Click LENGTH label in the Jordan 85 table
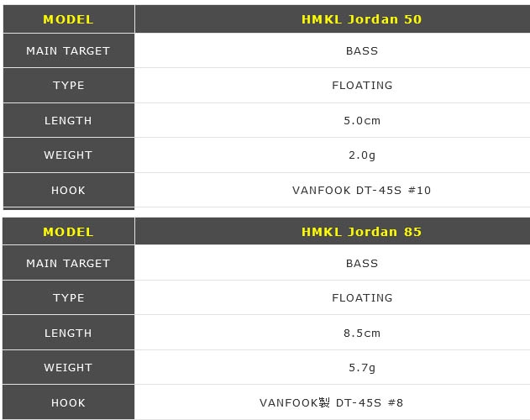Viewport: 530px width, 420px height. click(68, 333)
